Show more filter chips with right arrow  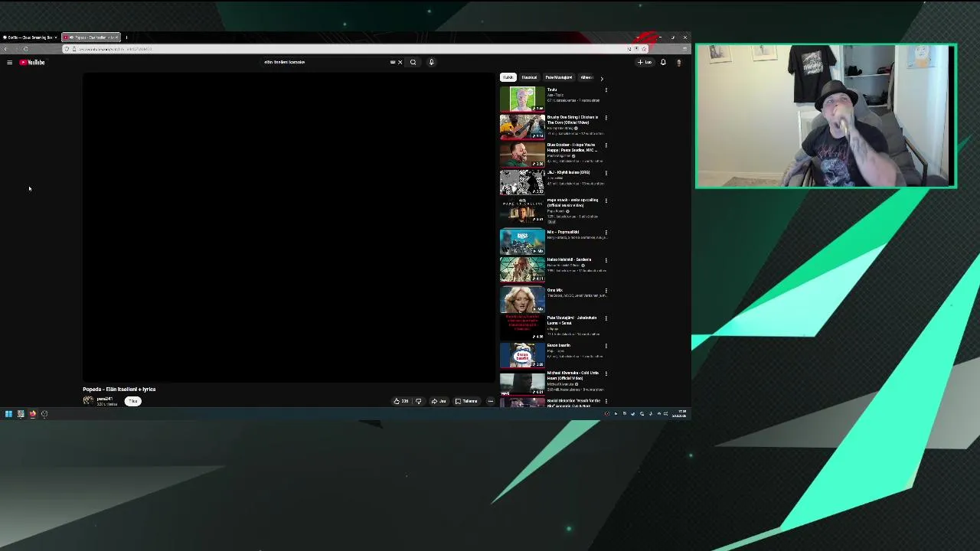pyautogui.click(x=602, y=78)
